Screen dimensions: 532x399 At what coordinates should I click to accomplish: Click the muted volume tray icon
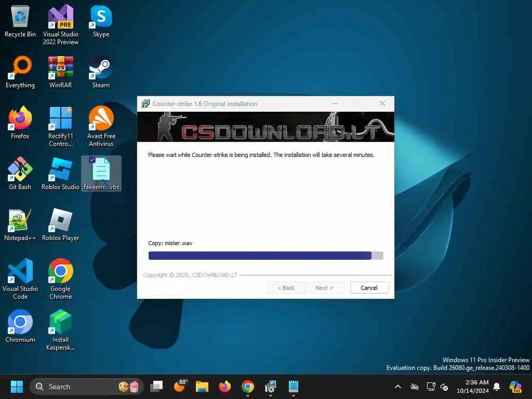click(444, 387)
